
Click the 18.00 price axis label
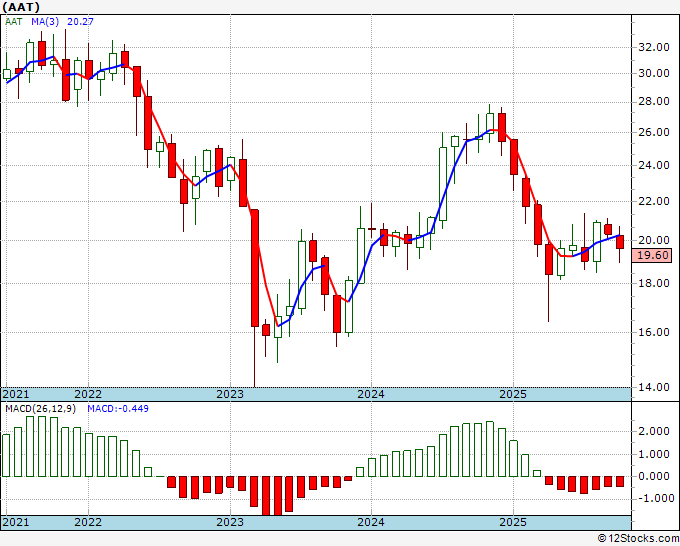tap(654, 283)
